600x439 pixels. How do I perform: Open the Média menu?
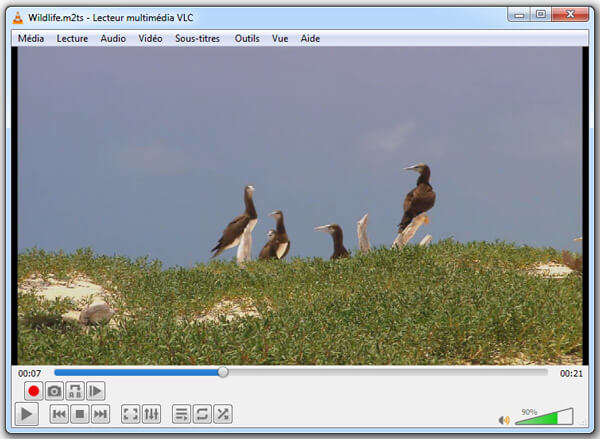[31, 39]
